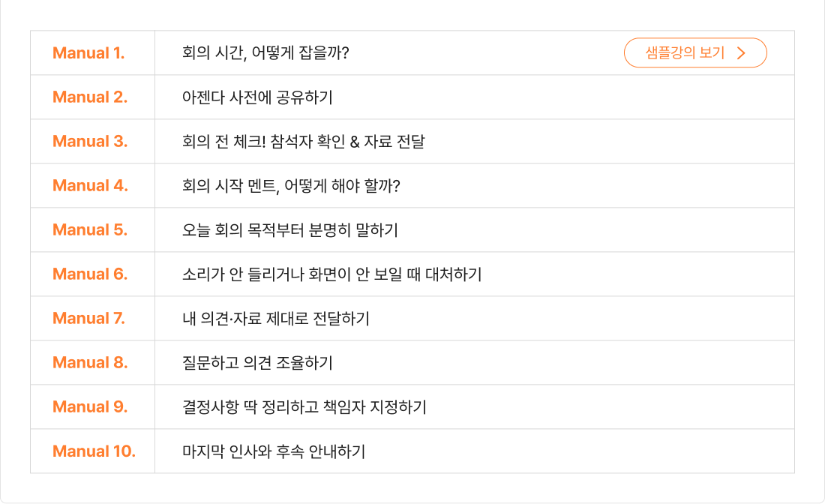Open lesson 내 의견·자료 제대로 전달하기

275,318
